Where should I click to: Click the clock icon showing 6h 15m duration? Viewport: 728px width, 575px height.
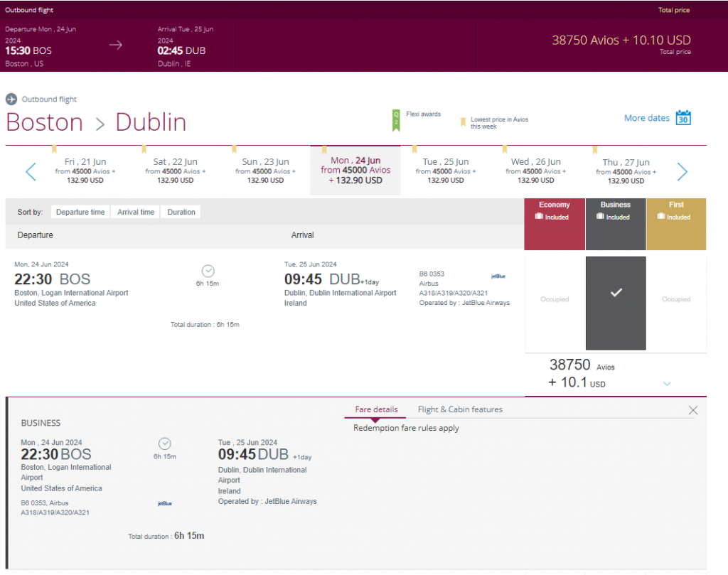(207, 271)
